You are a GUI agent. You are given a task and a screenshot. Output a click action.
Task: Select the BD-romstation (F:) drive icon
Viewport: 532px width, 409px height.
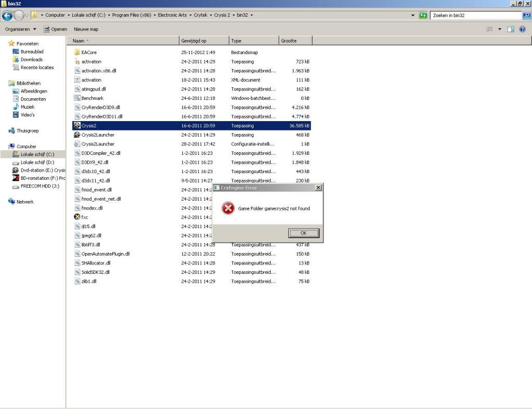coord(16,178)
